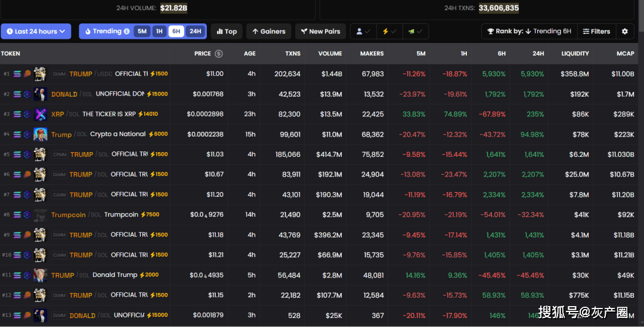Set trending period to 24H
The height and width of the screenshot is (327, 644).
[x=195, y=31]
